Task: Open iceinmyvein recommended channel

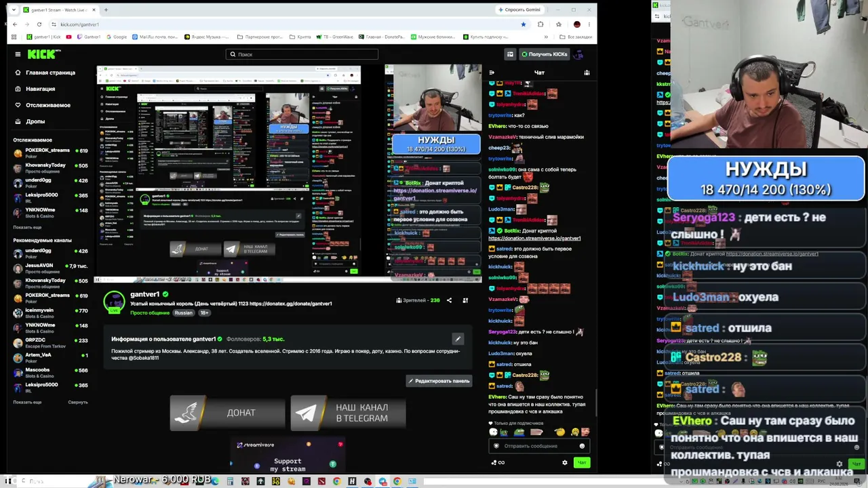Action: pyautogui.click(x=50, y=312)
